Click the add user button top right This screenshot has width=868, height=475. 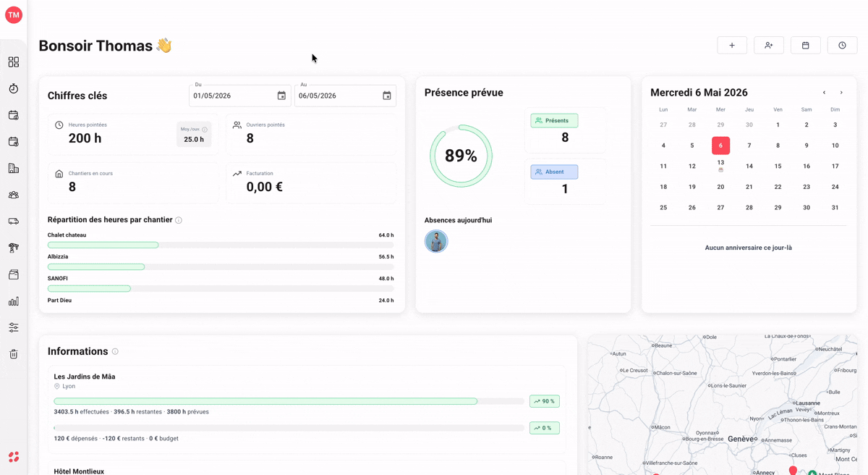[769, 46]
